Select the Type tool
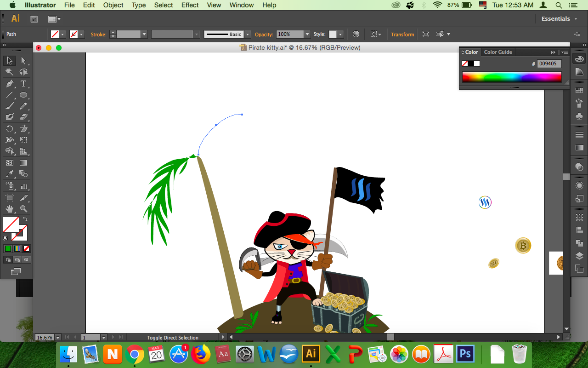588x368 pixels. pos(23,84)
